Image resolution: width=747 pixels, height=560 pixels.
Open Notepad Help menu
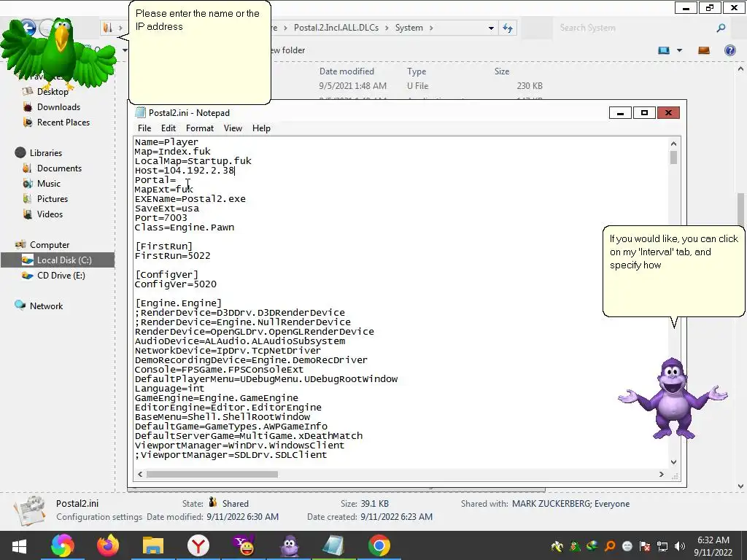pyautogui.click(x=261, y=128)
